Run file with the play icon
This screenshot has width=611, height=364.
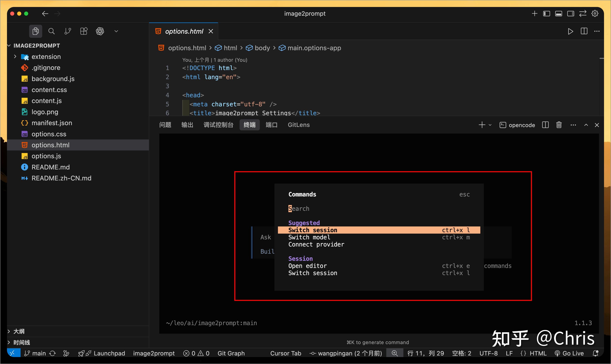tap(571, 31)
